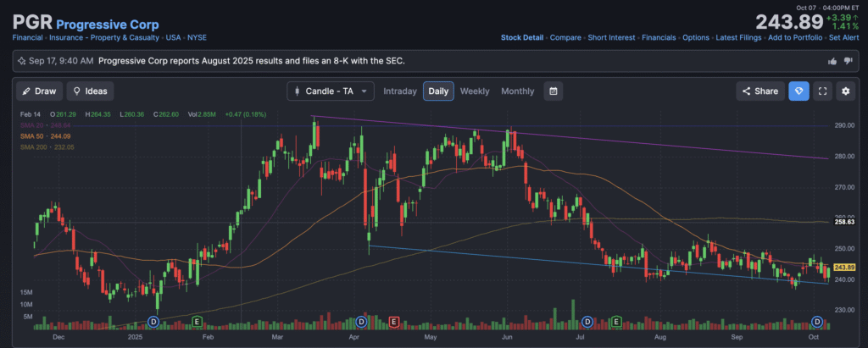The image size is (868, 348).
Task: Click the 243.89 current price label on axis
Action: pos(844,268)
